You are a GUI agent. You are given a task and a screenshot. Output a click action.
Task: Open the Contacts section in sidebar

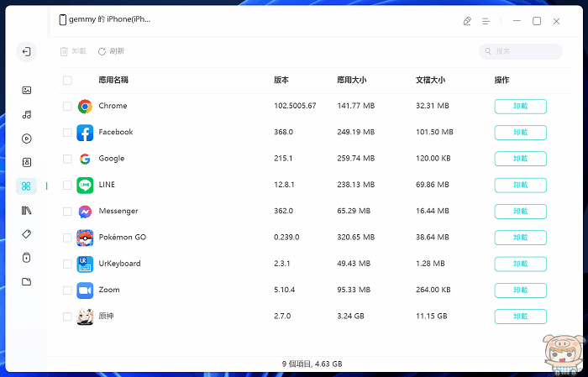point(27,162)
